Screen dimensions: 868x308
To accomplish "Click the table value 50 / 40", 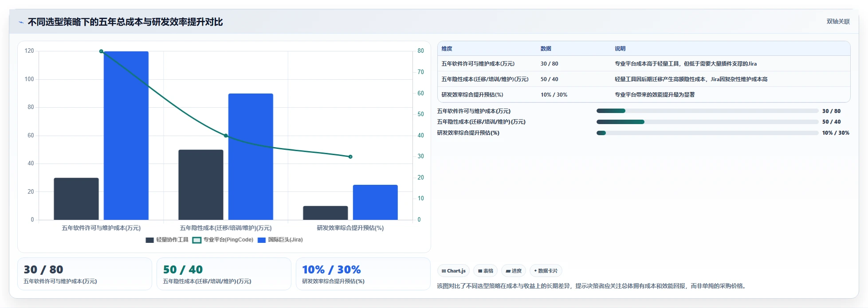I will point(549,79).
